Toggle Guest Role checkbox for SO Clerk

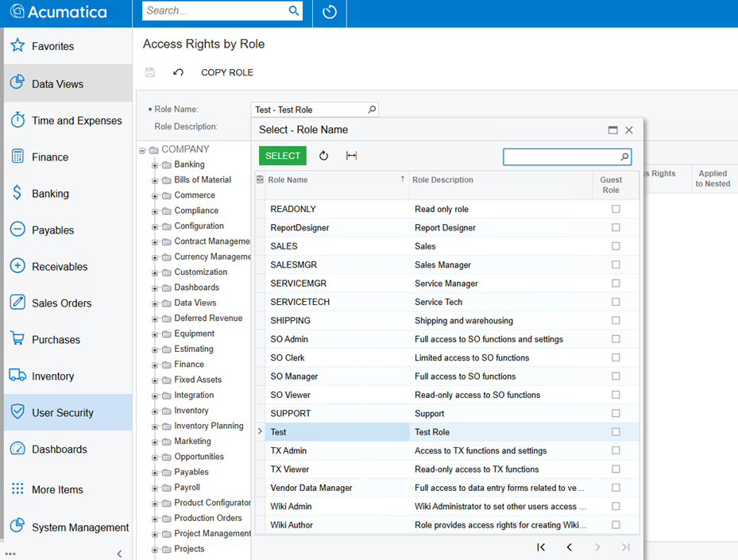coord(616,357)
